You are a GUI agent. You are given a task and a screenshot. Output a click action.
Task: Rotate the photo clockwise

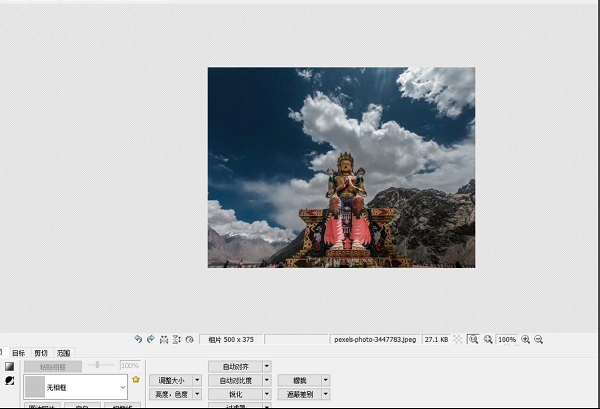[151, 339]
